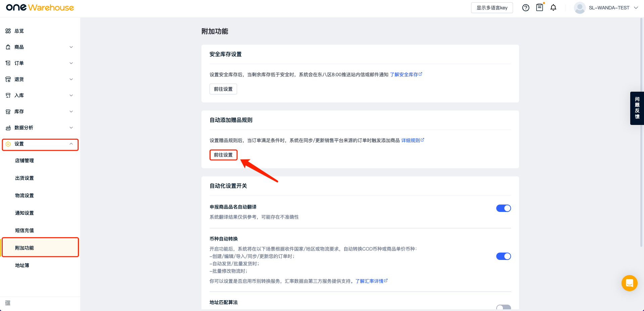This screenshot has width=644, height=311.
Task: Click the orange chat support bubble
Action: pyautogui.click(x=629, y=283)
